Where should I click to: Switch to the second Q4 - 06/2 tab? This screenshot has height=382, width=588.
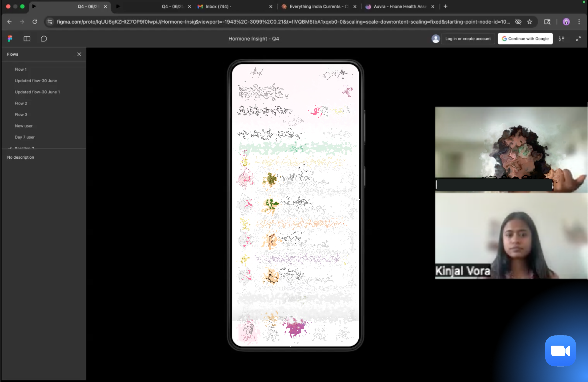pyautogui.click(x=154, y=6)
